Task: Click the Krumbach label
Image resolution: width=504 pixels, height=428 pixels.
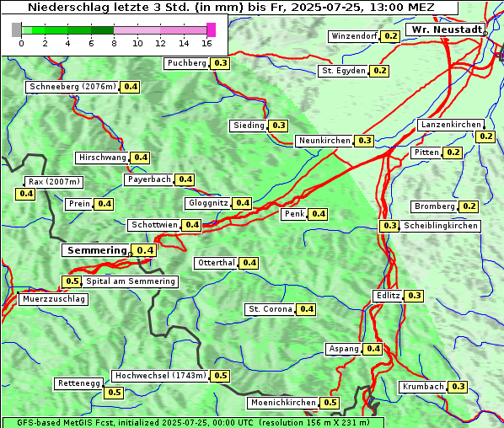Action: [423, 387]
